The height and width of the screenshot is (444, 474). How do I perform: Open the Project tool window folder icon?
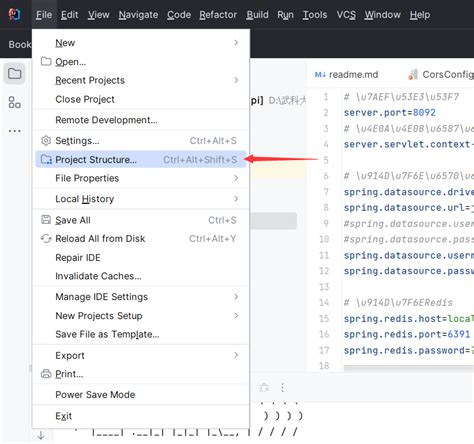(x=15, y=74)
